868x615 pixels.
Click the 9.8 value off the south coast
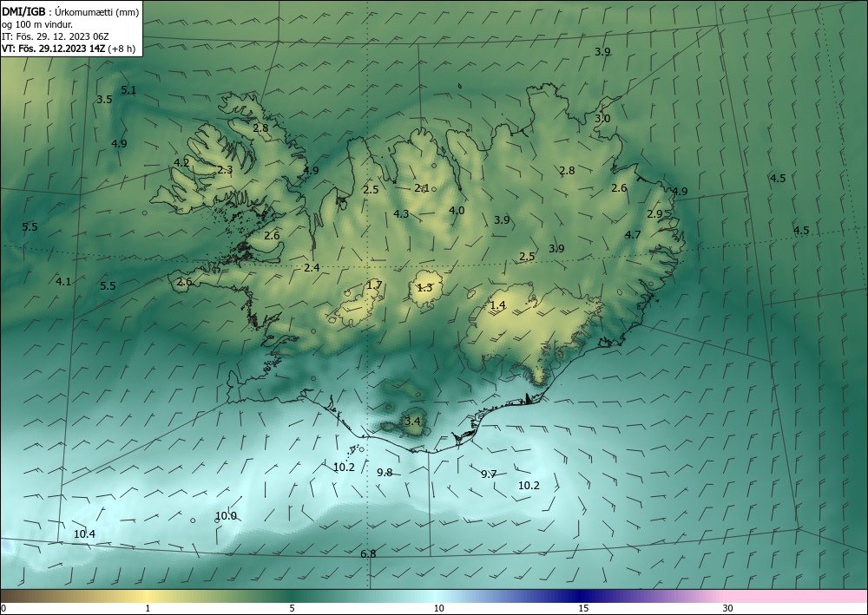(385, 473)
